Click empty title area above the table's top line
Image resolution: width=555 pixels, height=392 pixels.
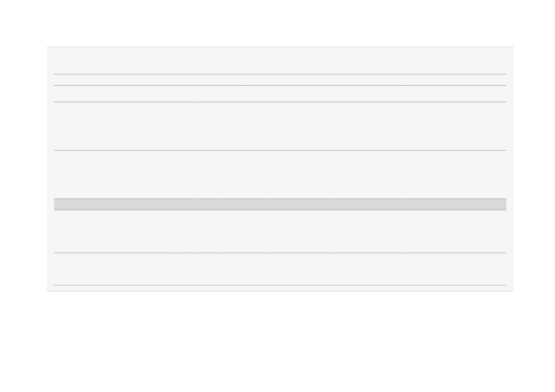(280, 61)
